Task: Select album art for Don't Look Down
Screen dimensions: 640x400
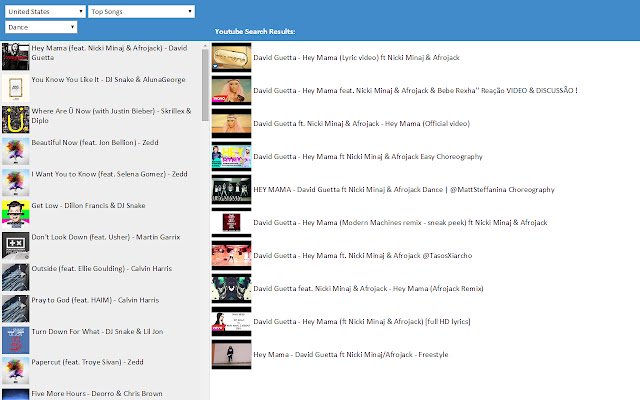Action: (x=16, y=245)
